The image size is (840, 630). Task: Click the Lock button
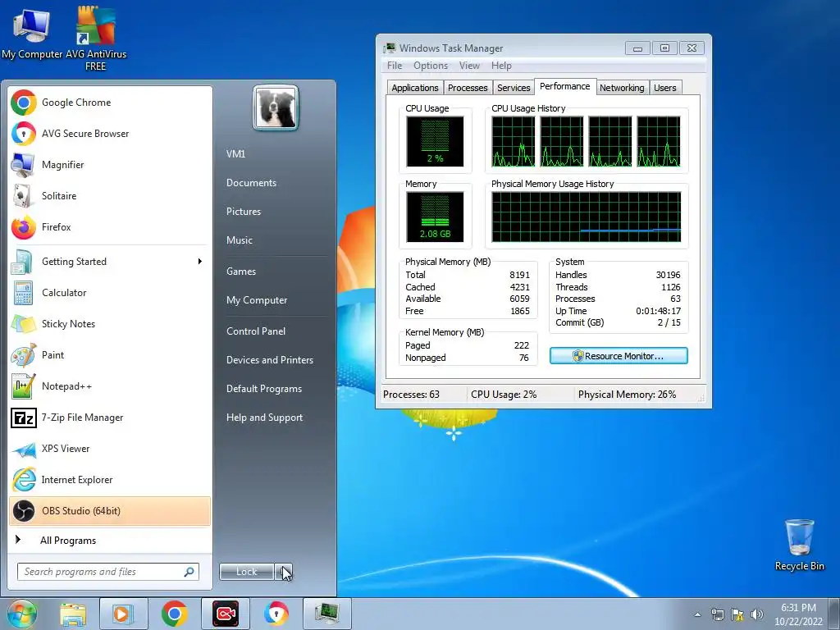pos(247,572)
